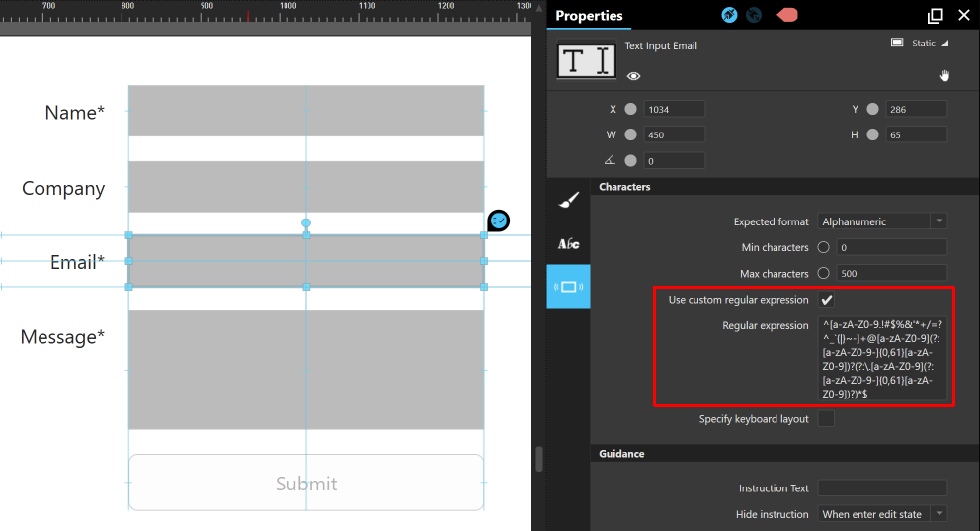Click the blue interaction badge beside Email field
Screen dimensions: 980x531
tap(498, 221)
